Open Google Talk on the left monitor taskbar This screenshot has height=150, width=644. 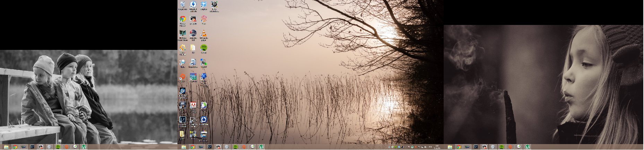pyautogui.click(x=75, y=147)
